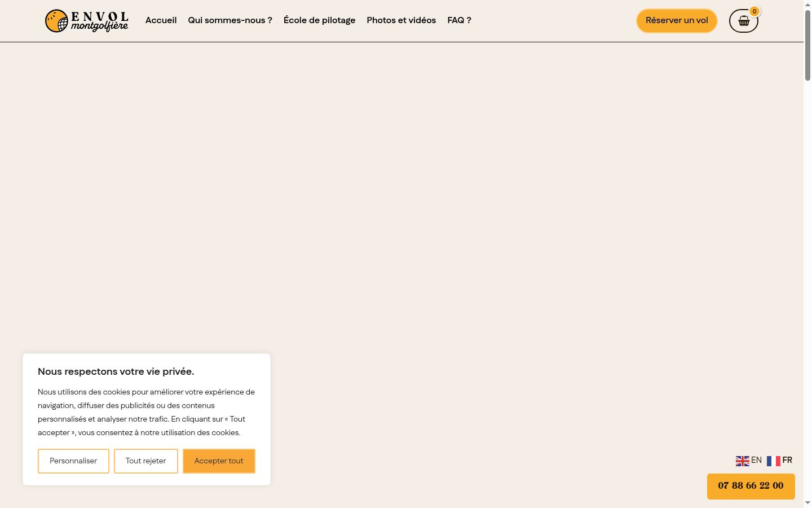Select the UK flag for English
The width and height of the screenshot is (812, 508).
click(x=742, y=461)
